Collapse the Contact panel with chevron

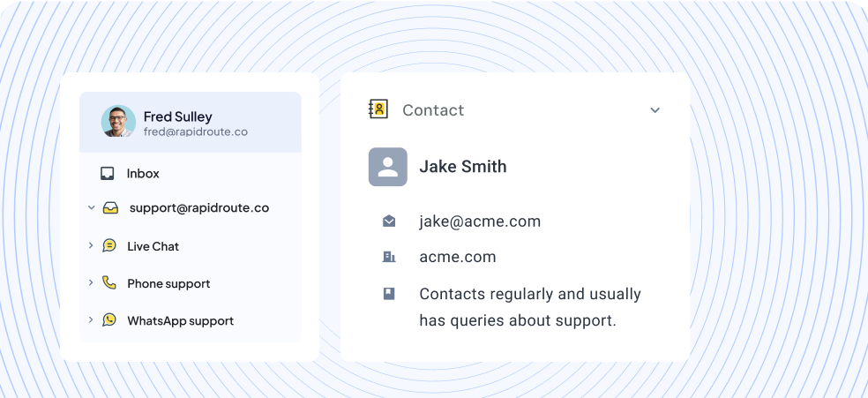[x=655, y=110]
